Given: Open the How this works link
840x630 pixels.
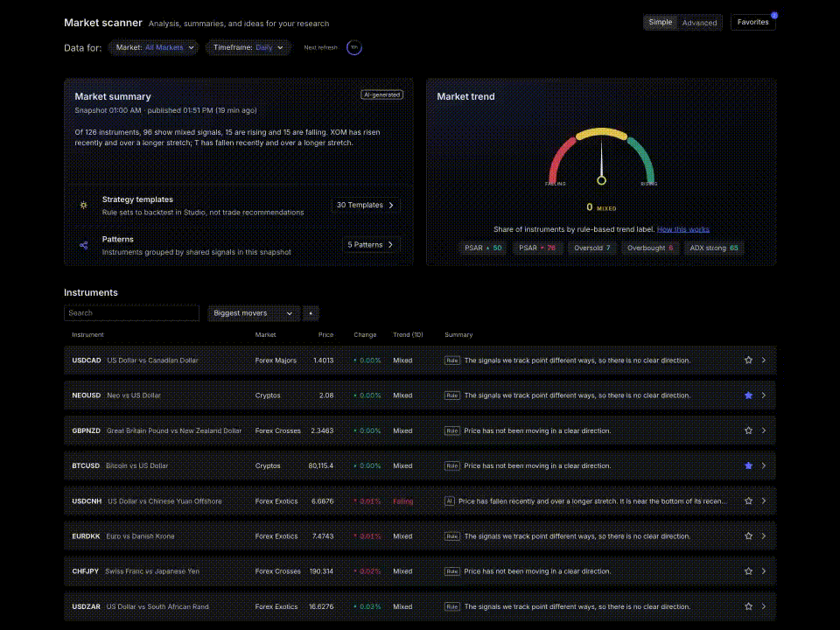Looking at the screenshot, I should point(683,229).
